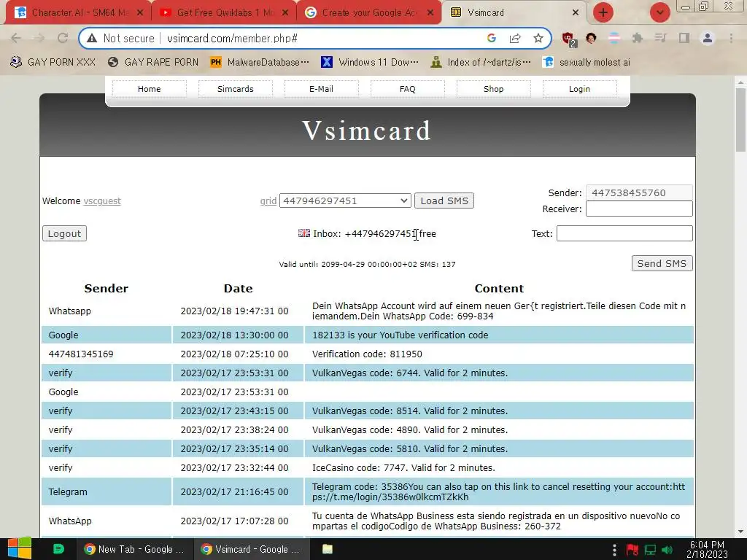The image size is (747, 560).
Task: Open the Windows 11 Dow… bookmark
Action: coord(371,62)
